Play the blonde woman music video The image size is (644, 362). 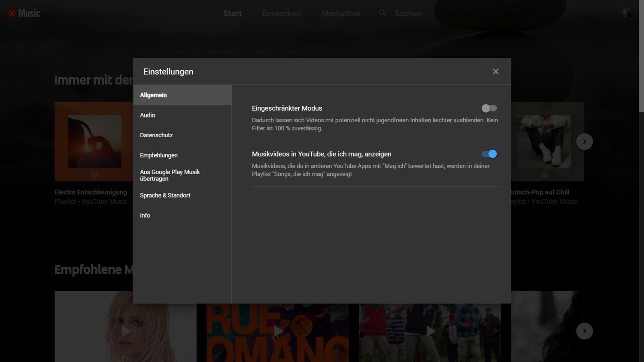[125, 331]
